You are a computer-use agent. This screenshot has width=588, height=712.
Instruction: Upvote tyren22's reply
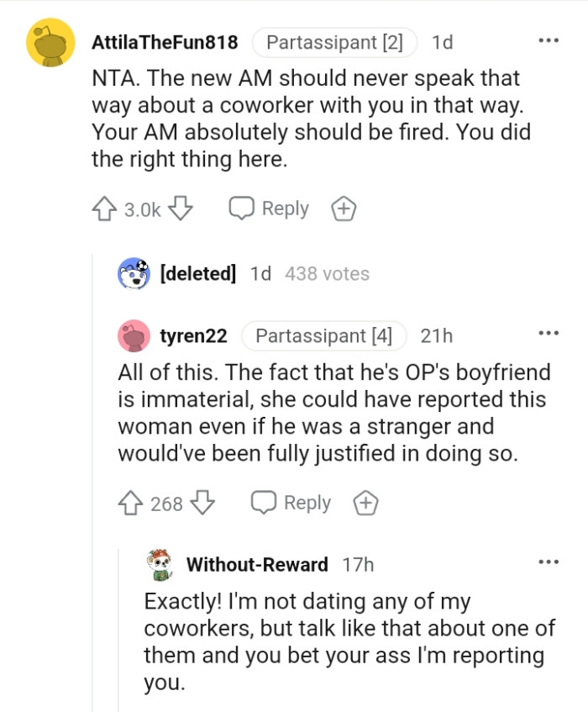(x=130, y=502)
